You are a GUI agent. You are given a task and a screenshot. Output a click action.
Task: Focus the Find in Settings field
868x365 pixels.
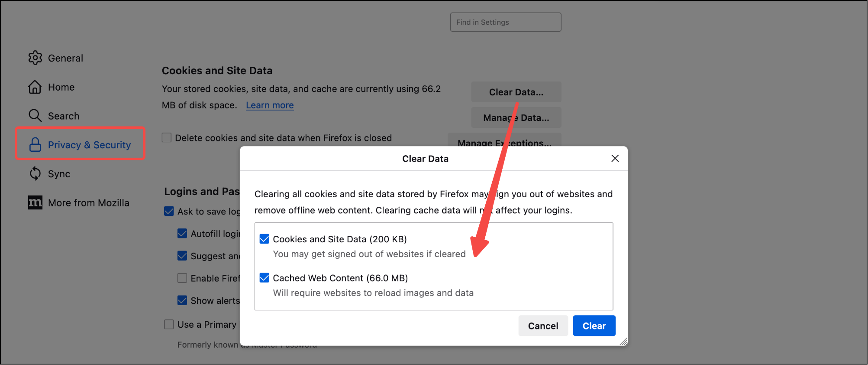click(x=506, y=22)
